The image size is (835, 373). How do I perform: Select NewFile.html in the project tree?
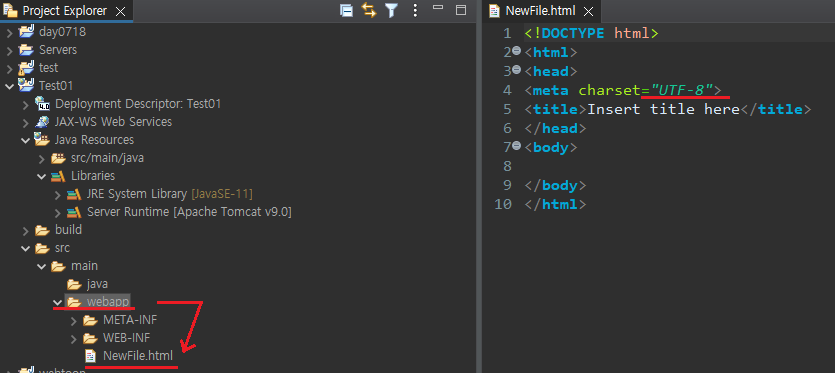[138, 355]
